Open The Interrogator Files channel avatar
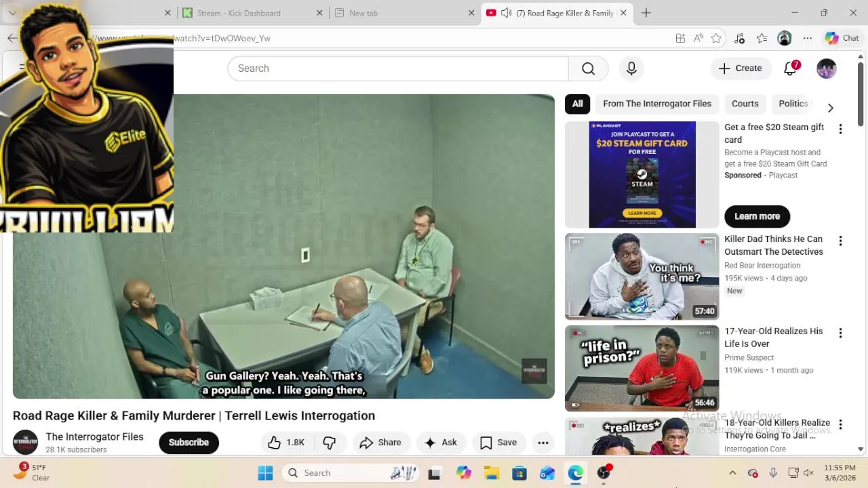The width and height of the screenshot is (868, 488). pyautogui.click(x=26, y=443)
